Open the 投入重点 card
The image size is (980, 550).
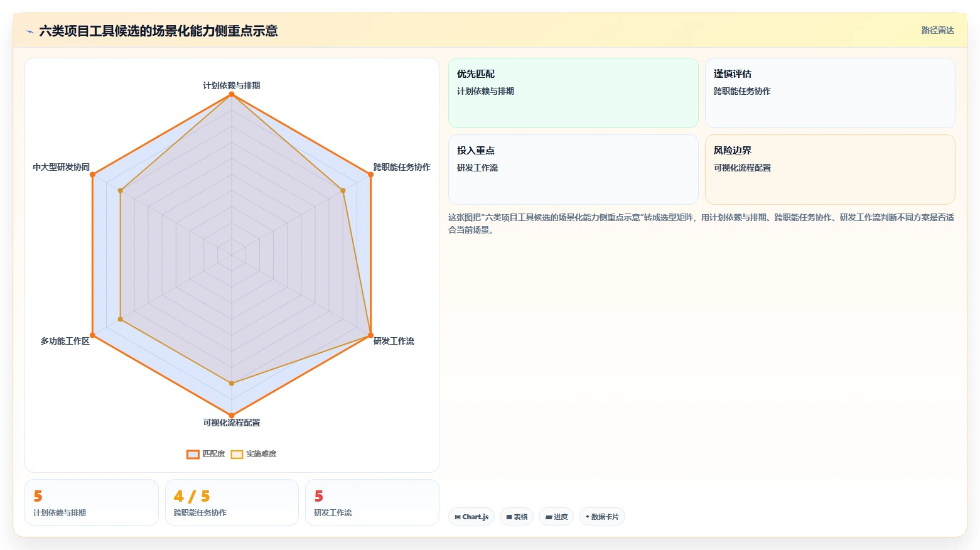(x=573, y=170)
